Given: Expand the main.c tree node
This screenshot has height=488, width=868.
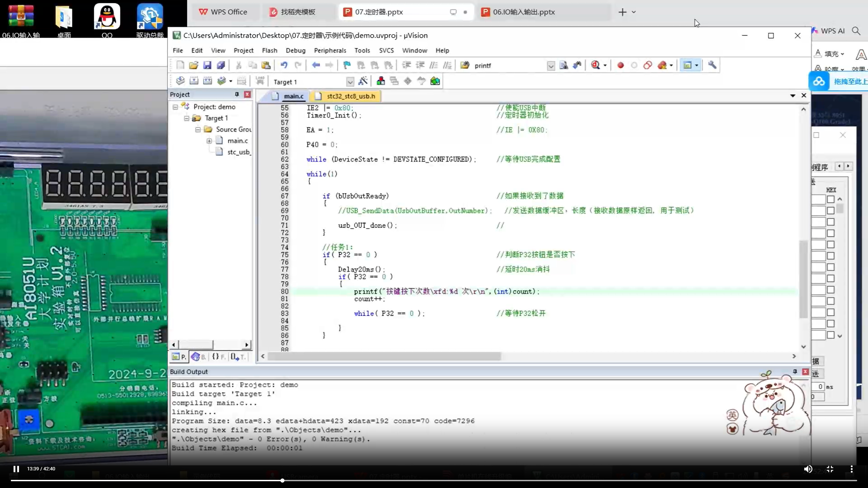Looking at the screenshot, I should pyautogui.click(x=209, y=141).
